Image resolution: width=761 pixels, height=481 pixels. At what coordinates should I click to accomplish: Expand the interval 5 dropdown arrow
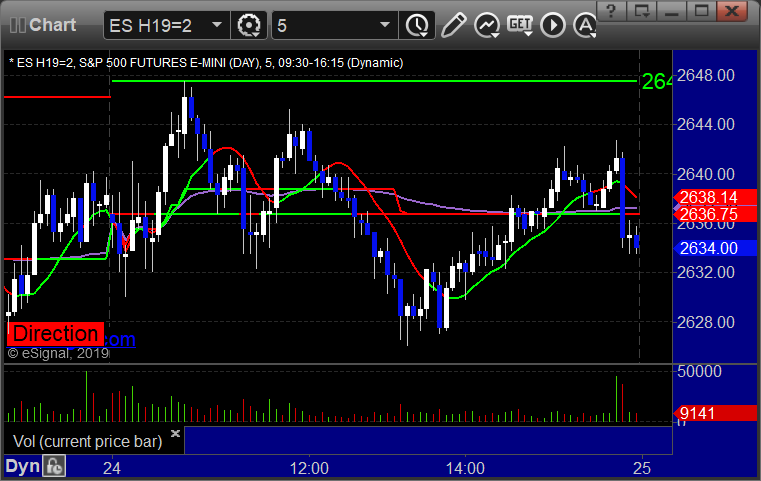(x=385, y=25)
